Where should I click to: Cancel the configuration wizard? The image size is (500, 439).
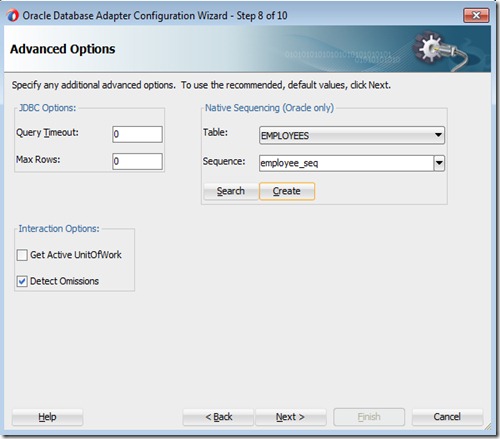(447, 417)
